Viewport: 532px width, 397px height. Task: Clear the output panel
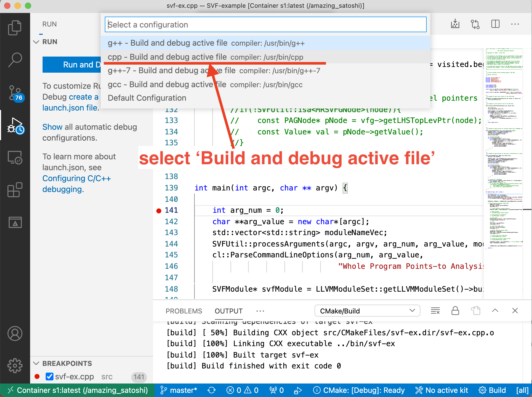(x=435, y=311)
